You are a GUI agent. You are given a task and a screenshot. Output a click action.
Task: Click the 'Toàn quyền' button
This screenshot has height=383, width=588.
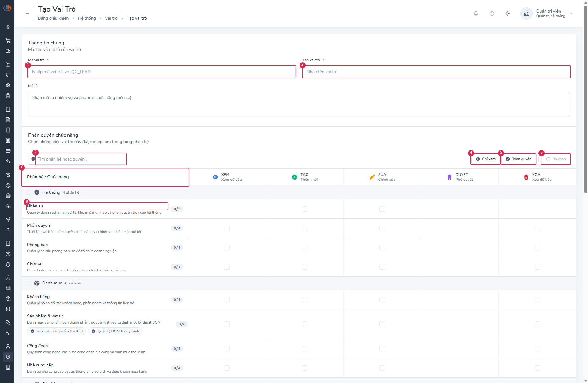coord(518,159)
